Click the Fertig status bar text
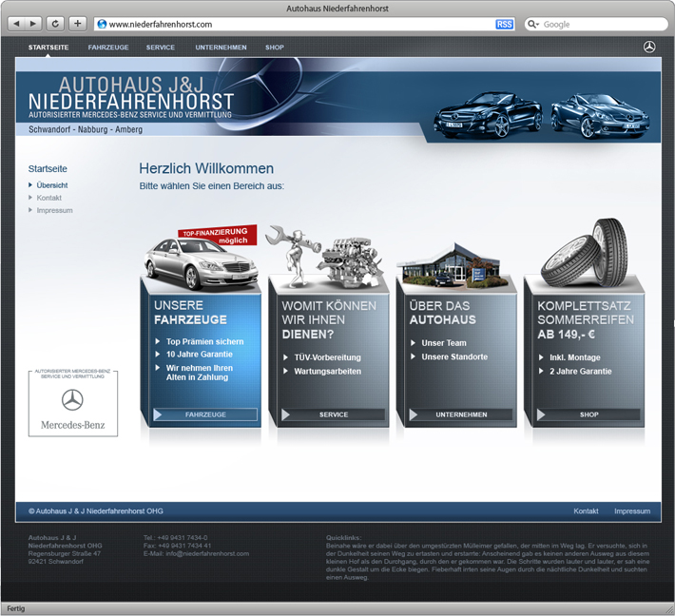675x616 pixels. (x=16, y=608)
